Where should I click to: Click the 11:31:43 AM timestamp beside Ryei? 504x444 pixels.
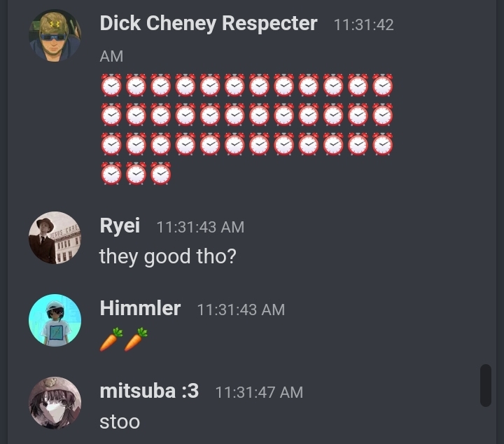coord(200,227)
